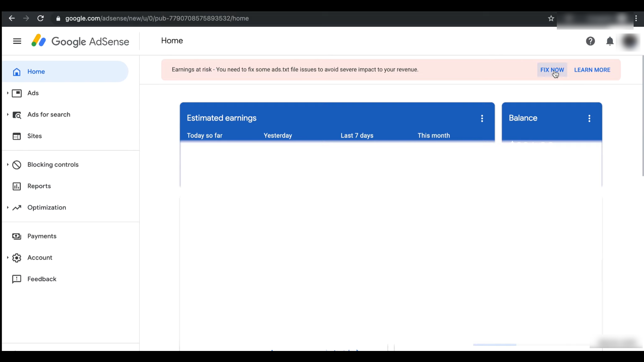Open the notifications bell

(610, 41)
